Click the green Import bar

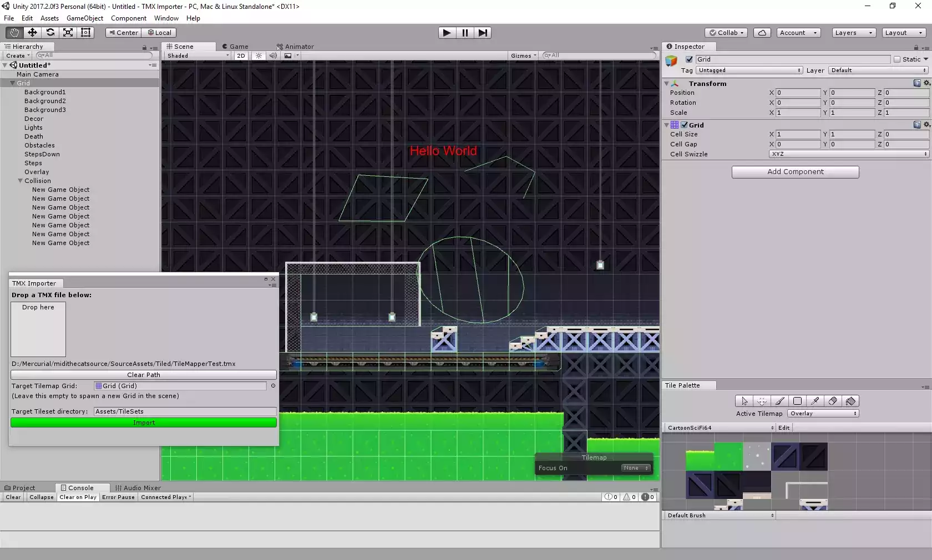point(144,422)
